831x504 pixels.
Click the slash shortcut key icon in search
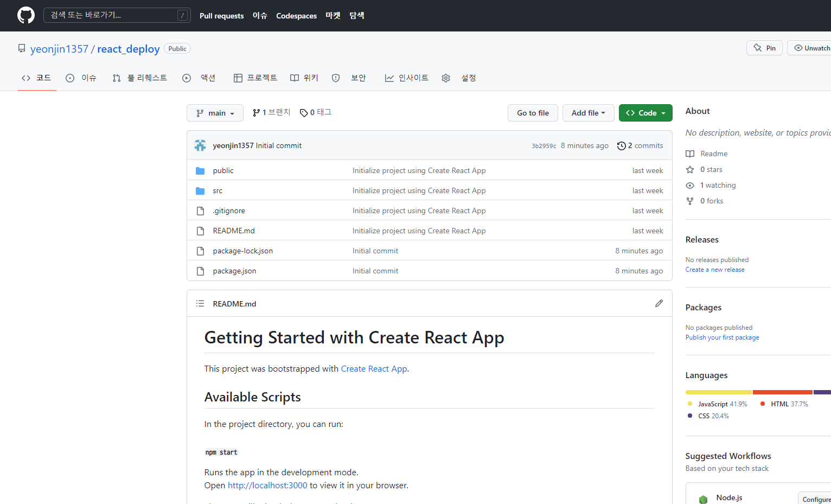coord(183,15)
